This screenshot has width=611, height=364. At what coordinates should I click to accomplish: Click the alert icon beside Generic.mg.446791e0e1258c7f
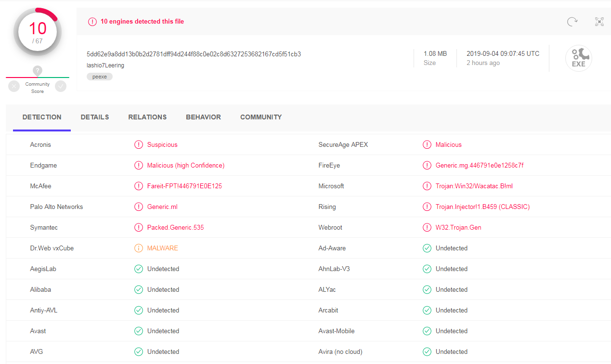tap(427, 165)
